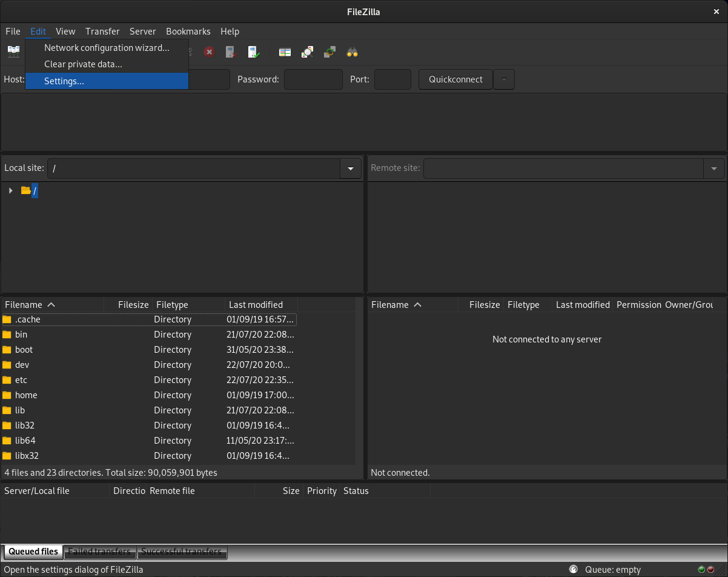Toggle directory comparison toolbar icon
The height and width of the screenshot is (577, 728).
[308, 52]
